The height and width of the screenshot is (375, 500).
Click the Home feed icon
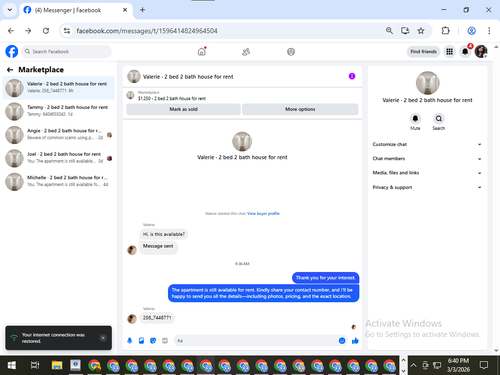tap(202, 52)
